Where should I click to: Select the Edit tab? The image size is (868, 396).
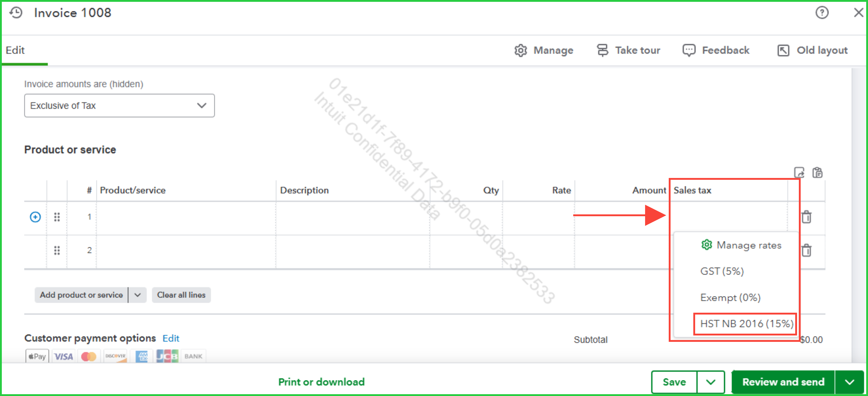coord(15,51)
